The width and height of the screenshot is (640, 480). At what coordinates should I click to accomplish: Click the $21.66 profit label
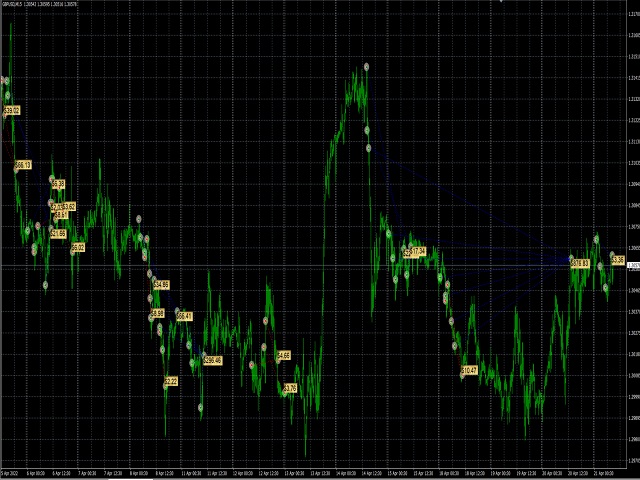pos(58,233)
